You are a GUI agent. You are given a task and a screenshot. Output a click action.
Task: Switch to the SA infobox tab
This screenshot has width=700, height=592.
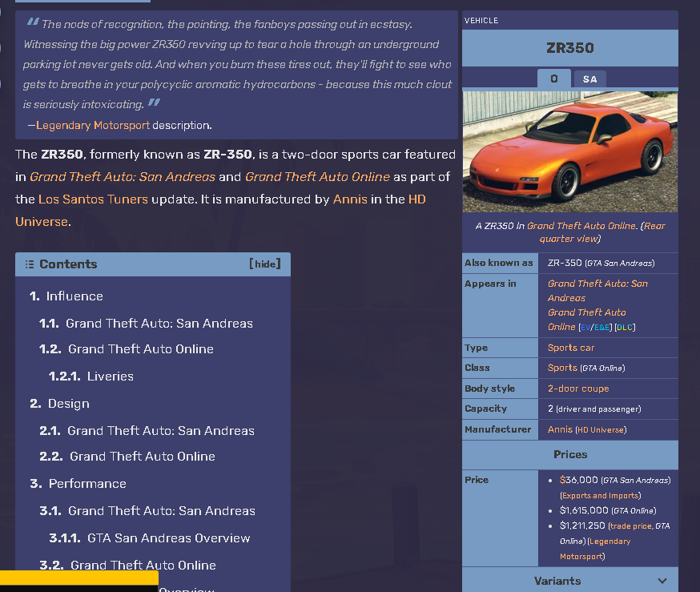[x=589, y=79]
